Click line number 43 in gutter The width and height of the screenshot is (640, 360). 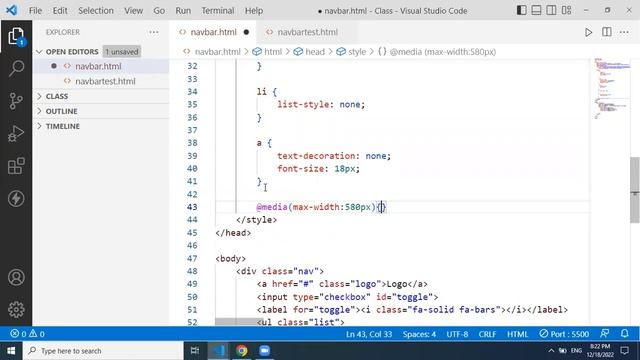click(192, 207)
